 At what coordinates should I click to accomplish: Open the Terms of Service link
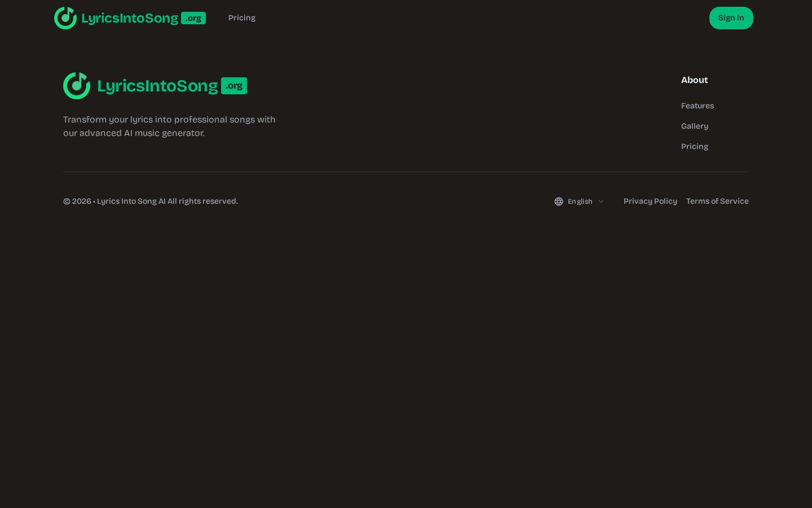click(717, 202)
